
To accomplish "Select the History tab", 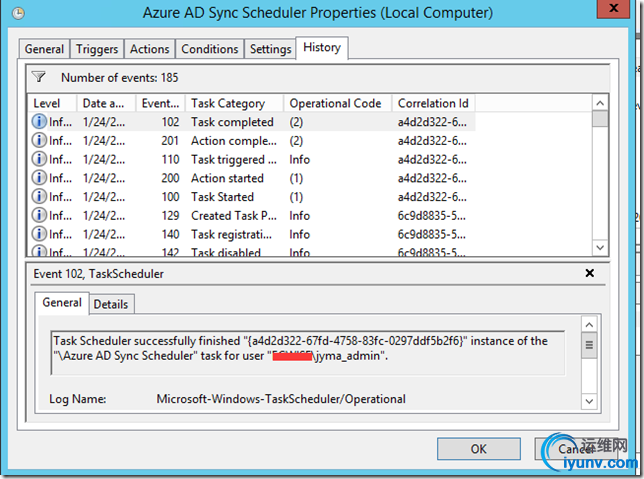I will pyautogui.click(x=322, y=48).
